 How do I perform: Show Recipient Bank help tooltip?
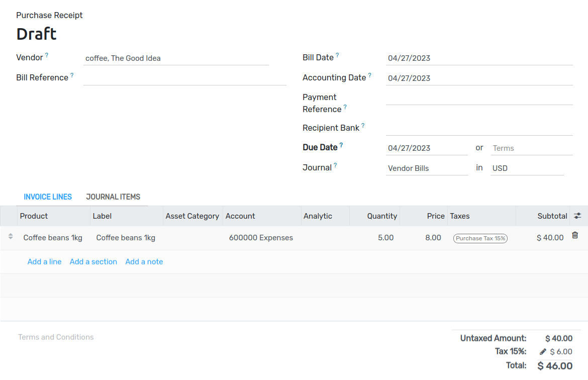(363, 126)
